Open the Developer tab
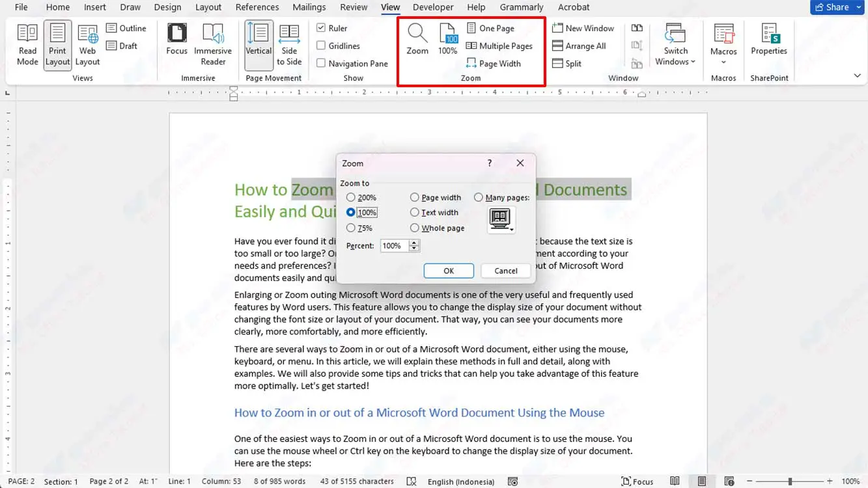 pyautogui.click(x=433, y=7)
